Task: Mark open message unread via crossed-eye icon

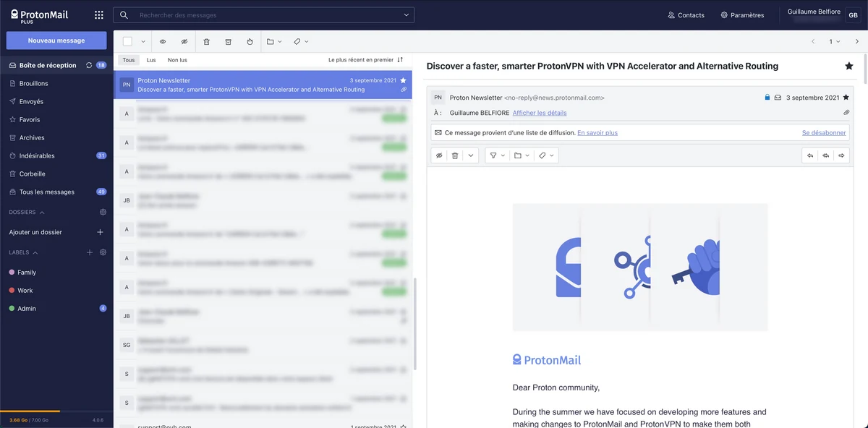Action: click(x=439, y=155)
